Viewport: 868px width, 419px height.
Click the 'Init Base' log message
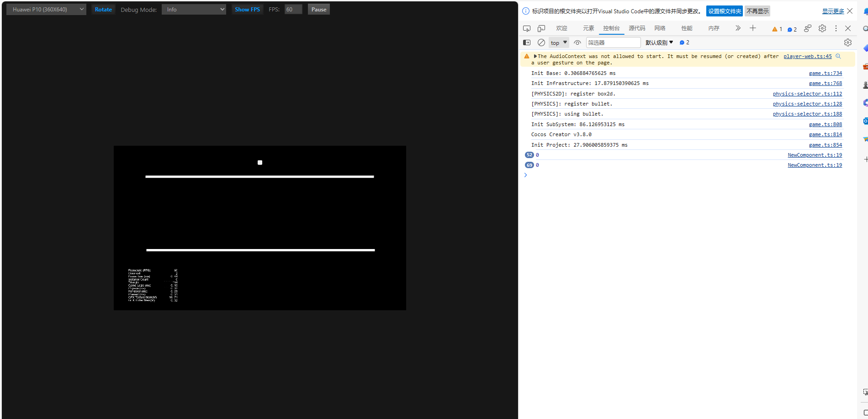tap(573, 73)
